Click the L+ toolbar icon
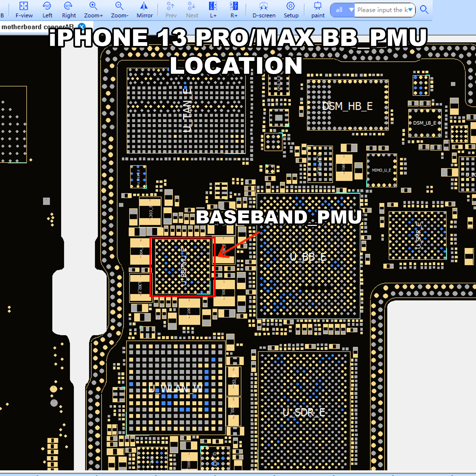Image resolution: width=476 pixels, height=476 pixels. 213,6
